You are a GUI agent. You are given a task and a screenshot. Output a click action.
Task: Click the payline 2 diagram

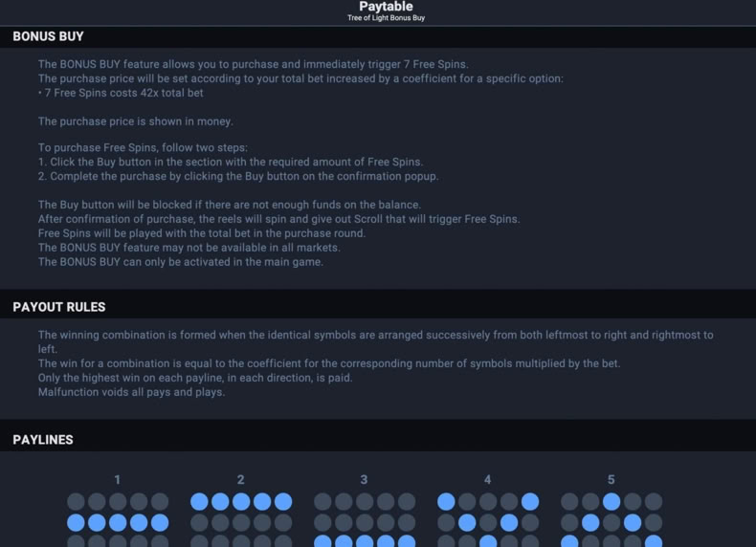coord(241,519)
